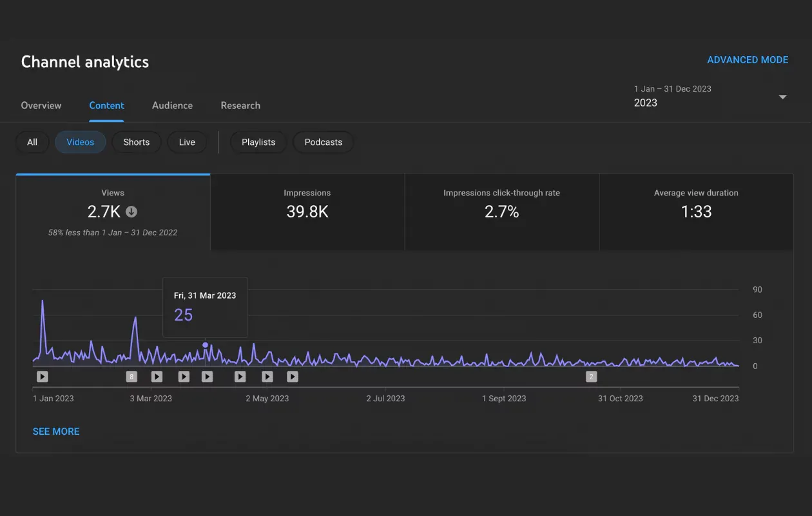This screenshot has width=812, height=516.
Task: Filter content by Live
Action: [187, 143]
